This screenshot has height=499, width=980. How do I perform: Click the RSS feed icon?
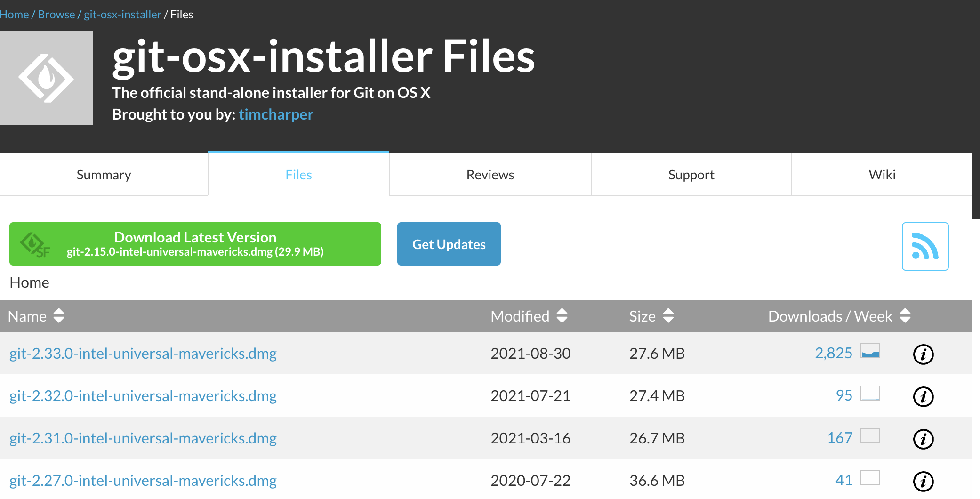tap(925, 246)
